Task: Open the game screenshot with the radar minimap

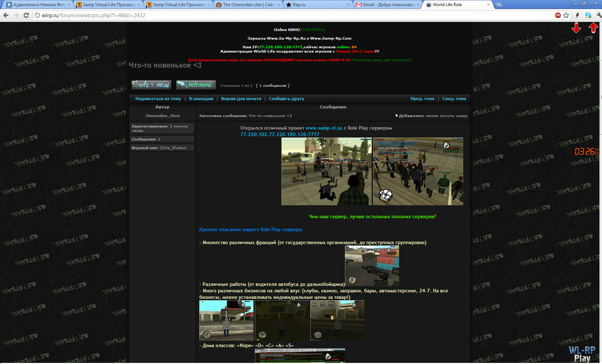Action: click(x=418, y=171)
